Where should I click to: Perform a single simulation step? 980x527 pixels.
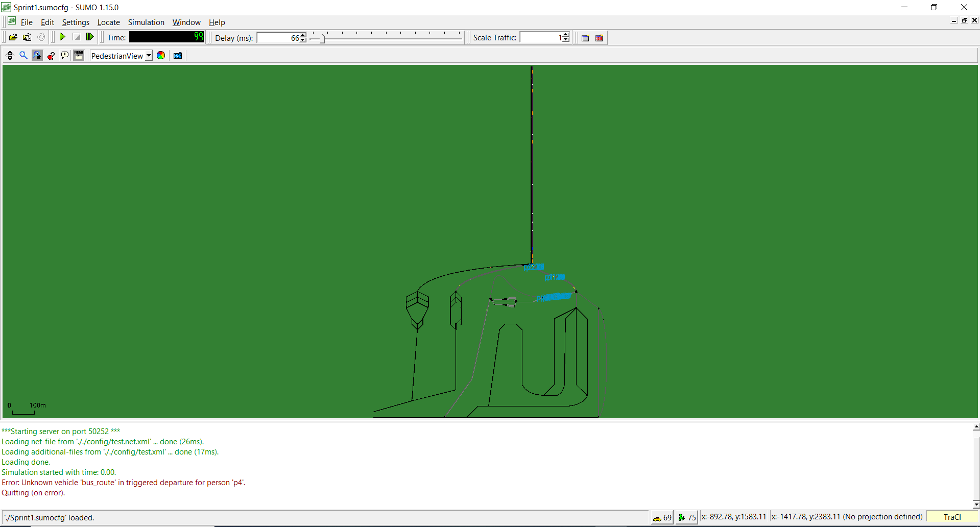coord(90,37)
